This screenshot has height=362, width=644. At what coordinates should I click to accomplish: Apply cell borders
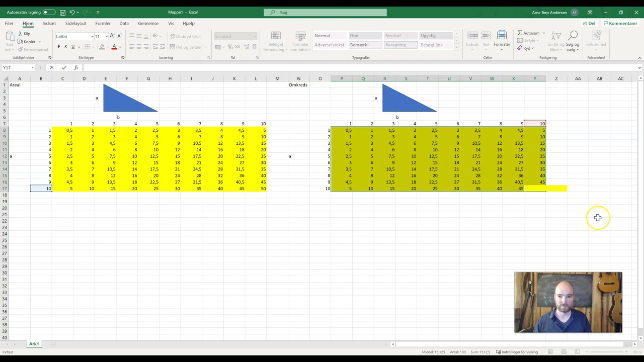click(87, 47)
